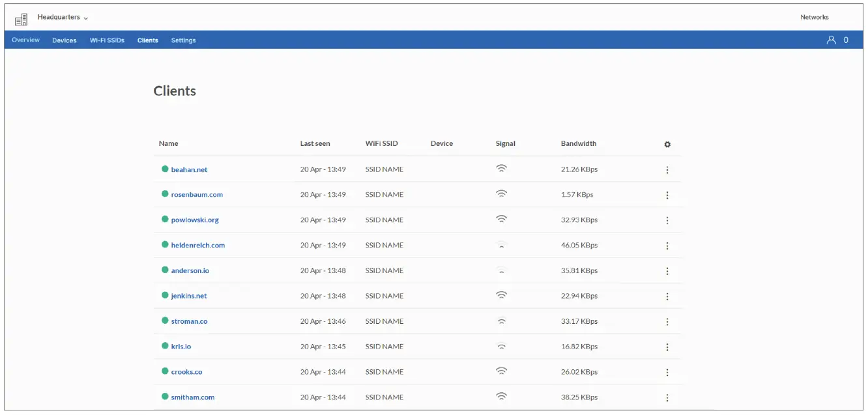The width and height of the screenshot is (868, 415).
Task: Open the beahan.net client link
Action: point(189,169)
